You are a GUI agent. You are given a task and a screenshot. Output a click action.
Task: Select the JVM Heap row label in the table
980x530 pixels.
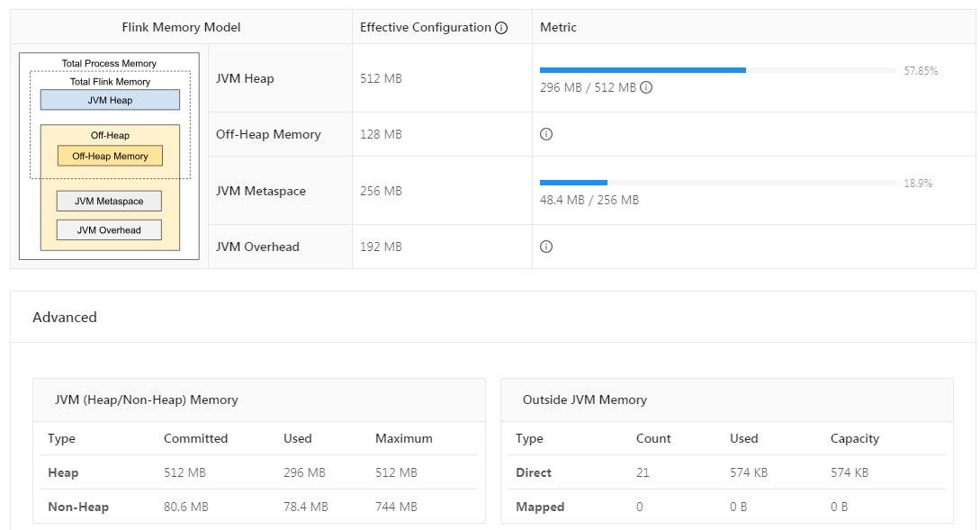pos(245,79)
